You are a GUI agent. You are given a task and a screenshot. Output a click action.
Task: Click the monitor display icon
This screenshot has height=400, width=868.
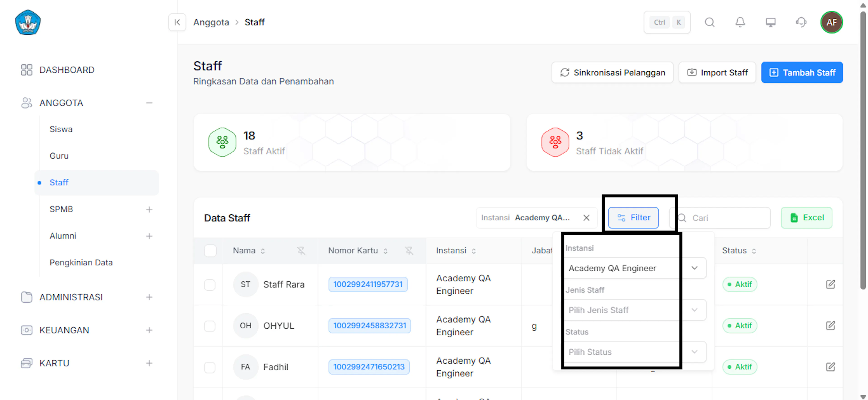point(770,22)
